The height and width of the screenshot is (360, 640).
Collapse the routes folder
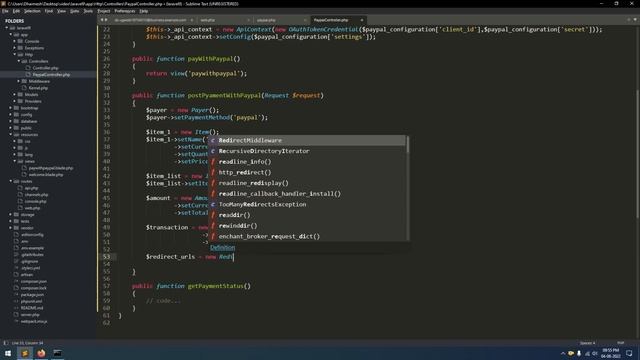click(x=11, y=181)
